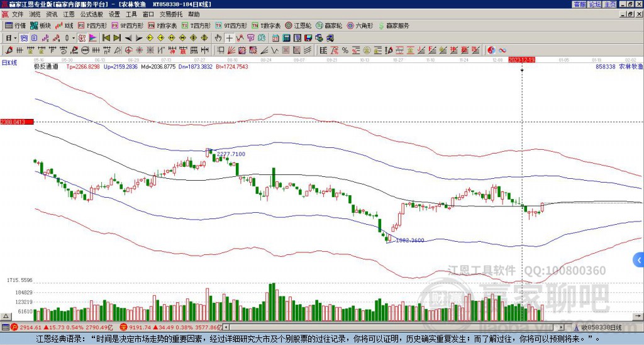Open the 9T四方形 tool

(x=231, y=25)
